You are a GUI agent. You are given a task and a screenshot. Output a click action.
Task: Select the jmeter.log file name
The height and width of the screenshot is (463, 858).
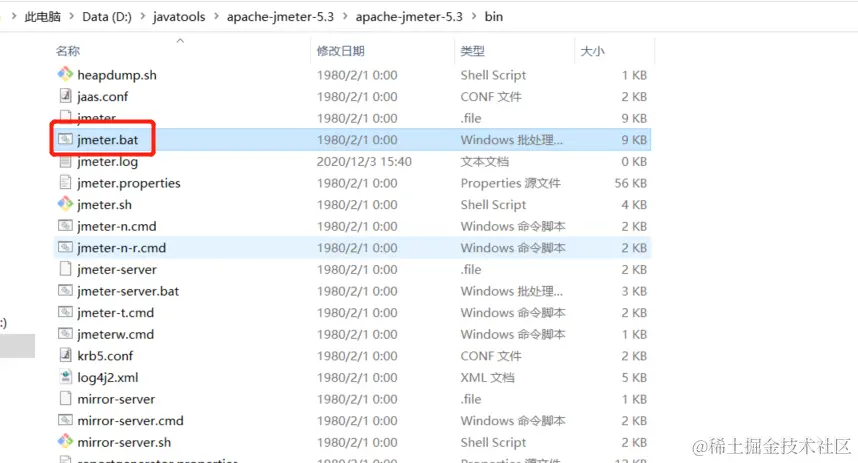(x=108, y=162)
